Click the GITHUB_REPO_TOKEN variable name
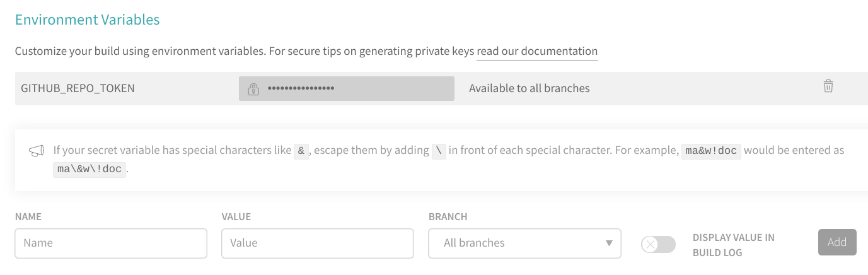 click(x=78, y=88)
